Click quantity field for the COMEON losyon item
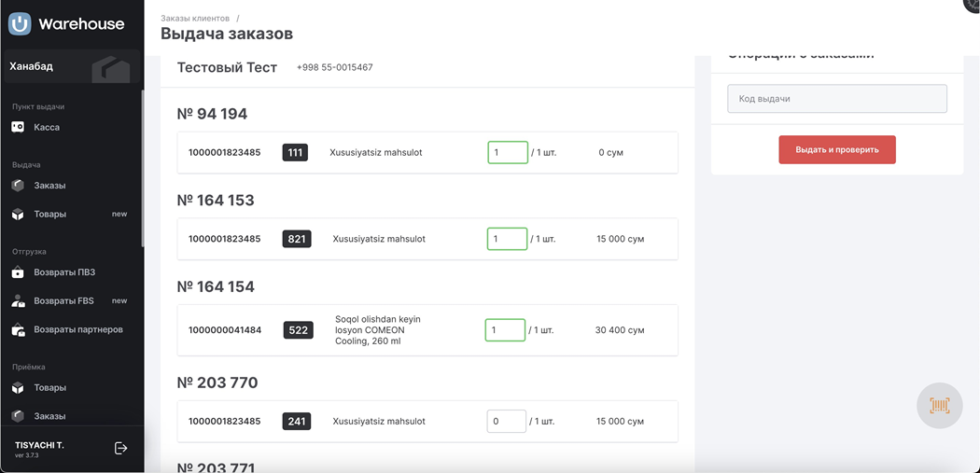The height and width of the screenshot is (473, 980). click(x=505, y=330)
